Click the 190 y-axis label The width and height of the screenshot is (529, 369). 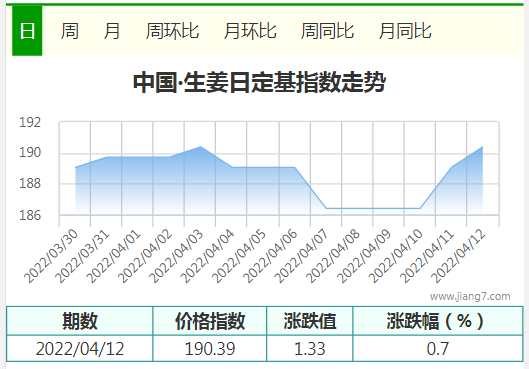[x=30, y=152]
